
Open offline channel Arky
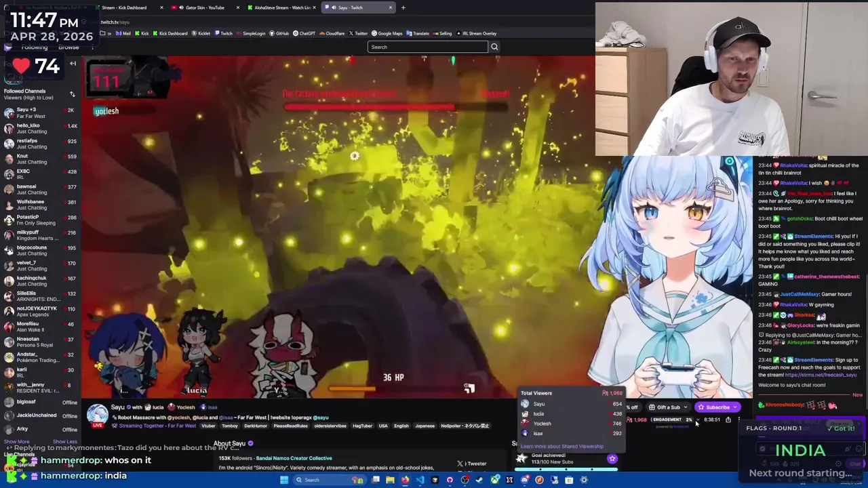pos(39,429)
